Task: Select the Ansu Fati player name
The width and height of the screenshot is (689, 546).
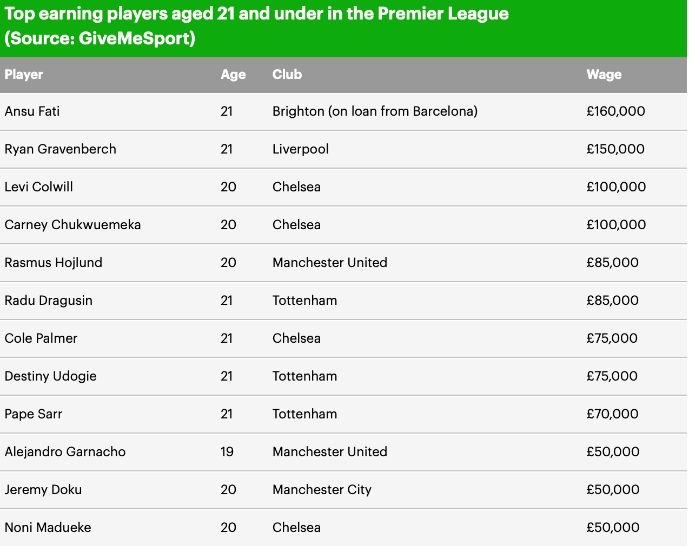Action: pos(33,111)
